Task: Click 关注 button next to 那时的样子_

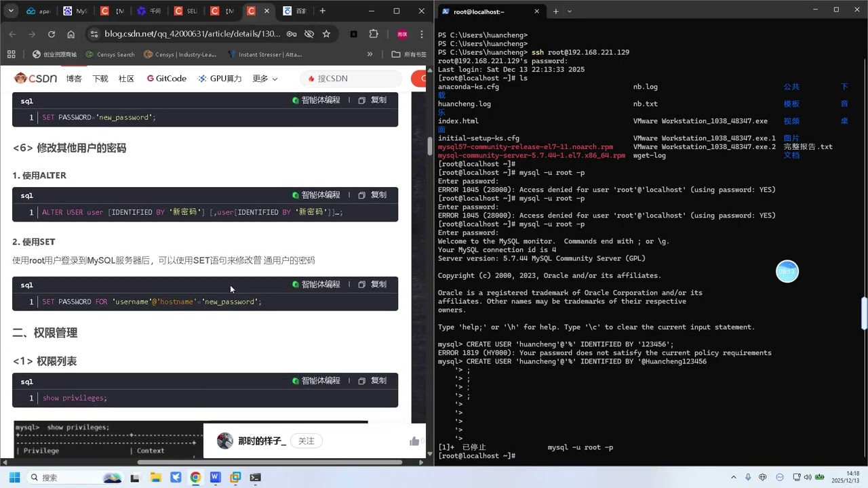Action: 307,441
